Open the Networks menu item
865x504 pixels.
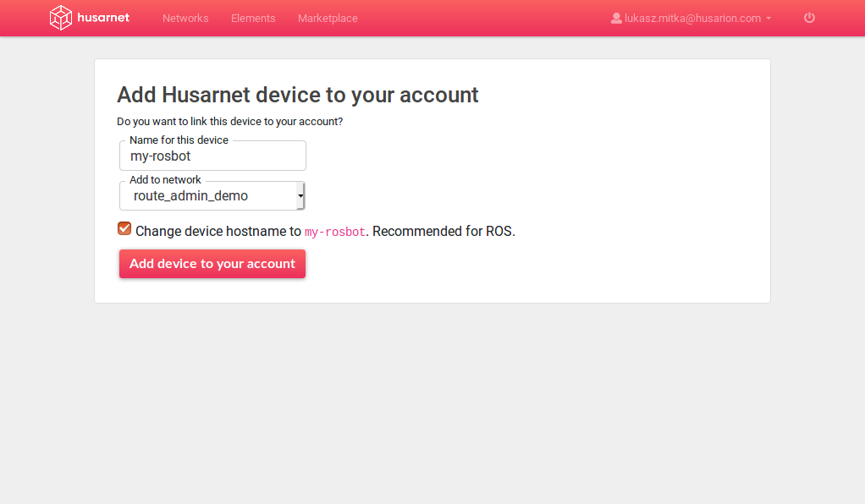pyautogui.click(x=185, y=19)
